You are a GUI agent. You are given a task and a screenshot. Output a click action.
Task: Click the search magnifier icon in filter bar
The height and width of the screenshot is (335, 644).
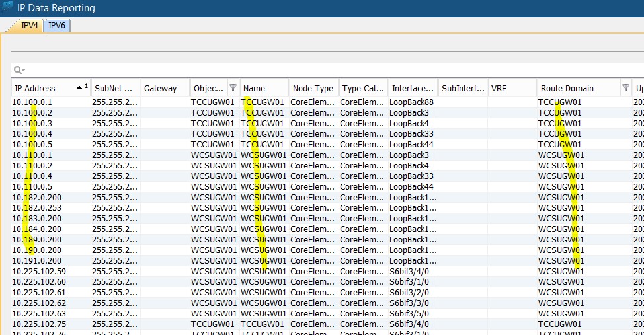(18, 70)
